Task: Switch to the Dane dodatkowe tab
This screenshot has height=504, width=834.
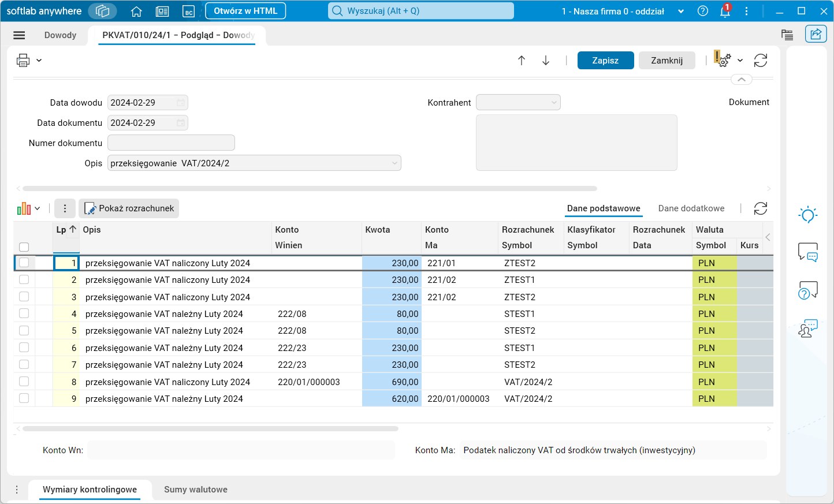Action: click(x=691, y=208)
